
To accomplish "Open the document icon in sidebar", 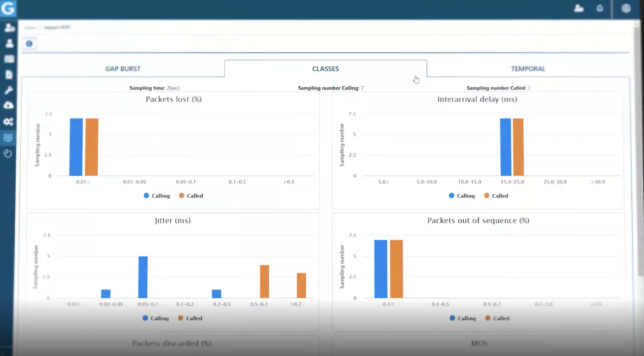I will (x=9, y=75).
